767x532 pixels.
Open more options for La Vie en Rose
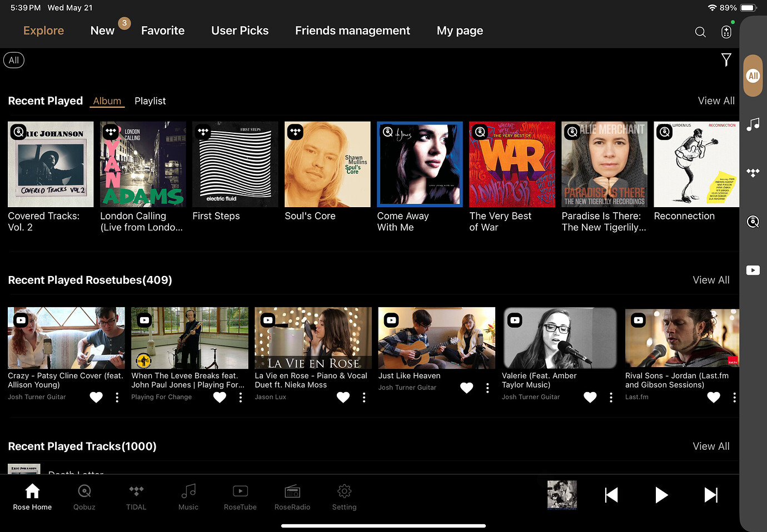[363, 397]
